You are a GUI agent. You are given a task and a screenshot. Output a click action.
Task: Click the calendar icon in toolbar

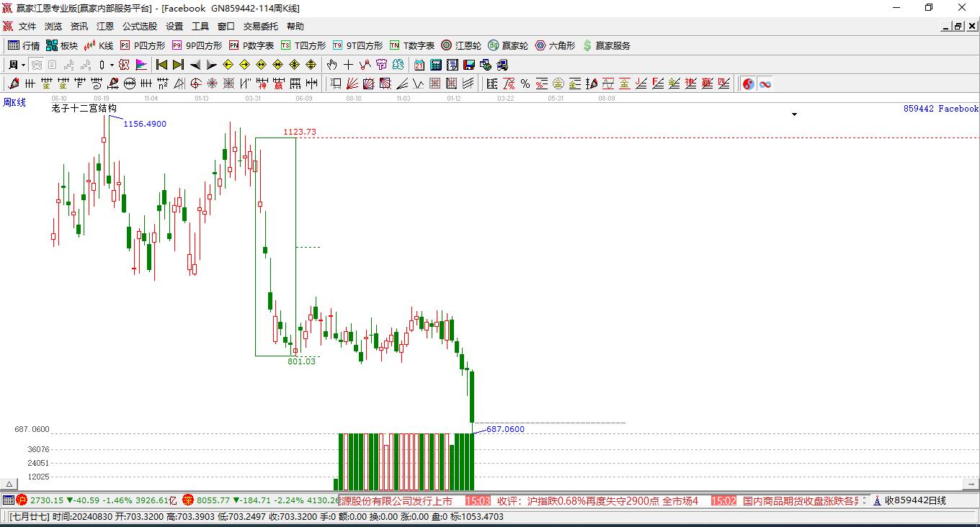tap(419, 65)
